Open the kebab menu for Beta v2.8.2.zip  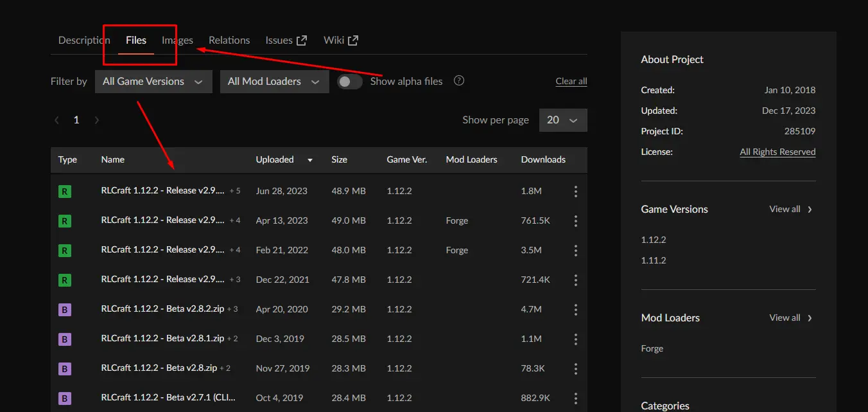(x=575, y=309)
